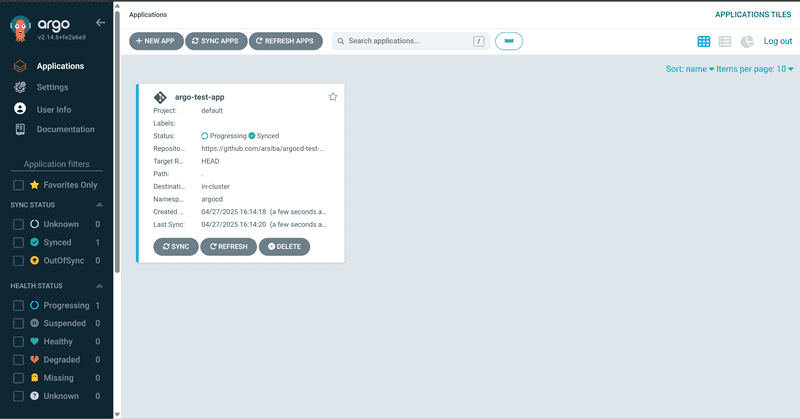Click the Synced green check filter icon
Viewport: 800px width, 419px height.
click(34, 242)
